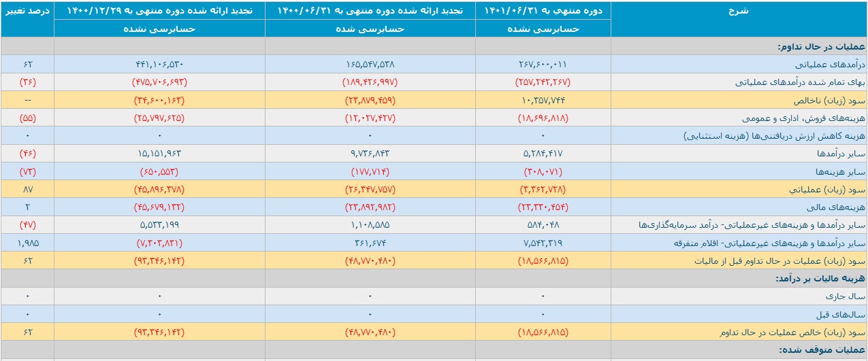868x361 pixels.
Task: Select the cell ۴۴۱,۱۰۶,۵۳۰
Action: (159, 65)
